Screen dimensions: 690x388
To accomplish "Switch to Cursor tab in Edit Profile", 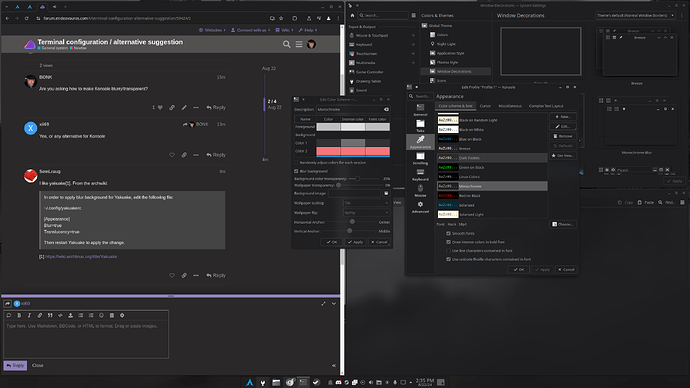I will [x=485, y=106].
